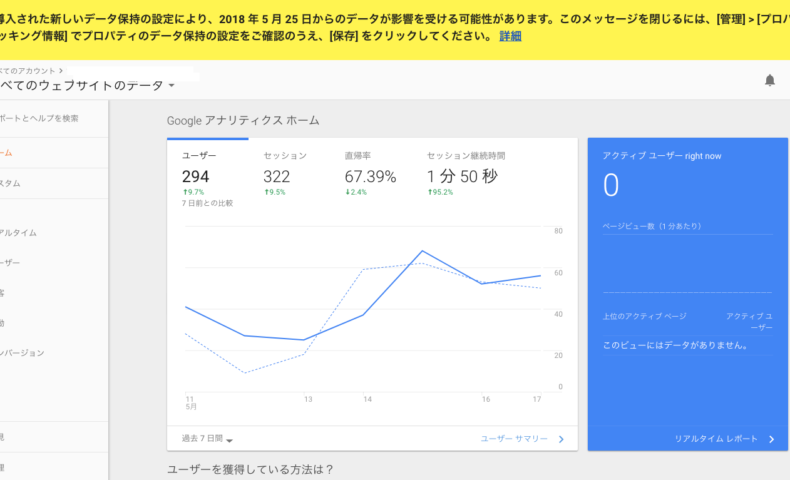Image resolution: width=790 pixels, height=480 pixels.
Task: Open the ユーザー sidebar section
Action: click(x=10, y=262)
